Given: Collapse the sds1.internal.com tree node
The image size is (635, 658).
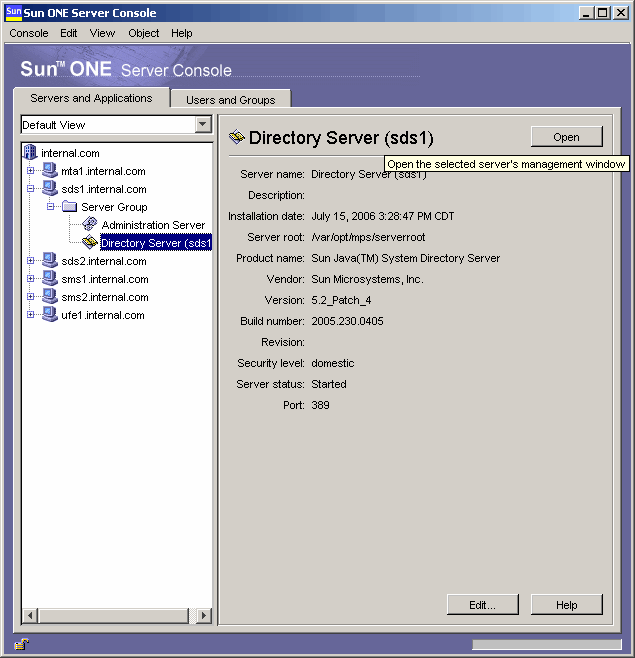Looking at the screenshot, I should click(31, 189).
